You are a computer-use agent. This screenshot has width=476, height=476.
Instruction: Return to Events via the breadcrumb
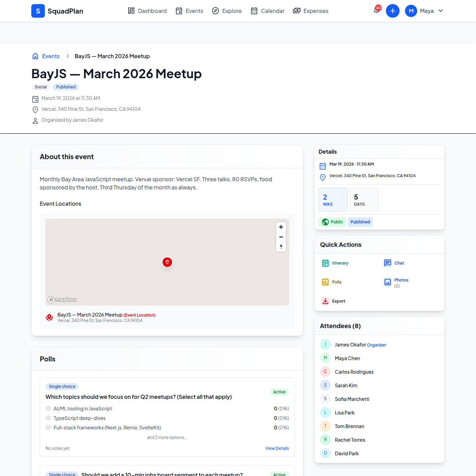[50, 56]
